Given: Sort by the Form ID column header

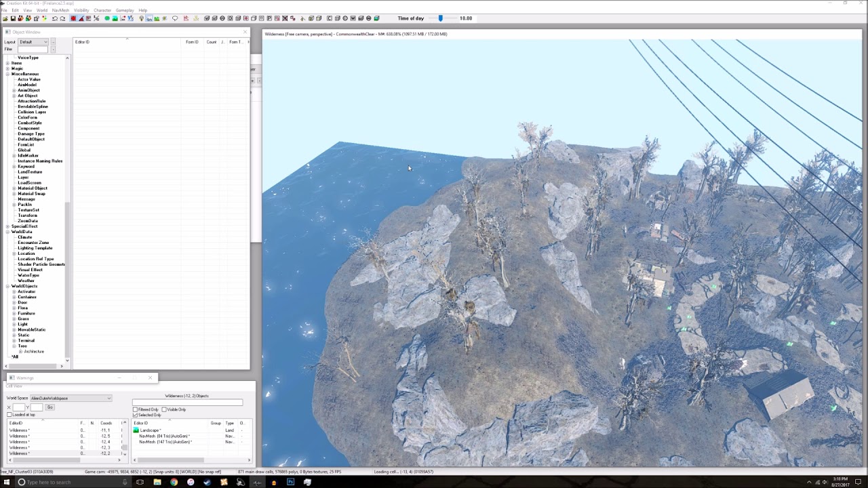Looking at the screenshot, I should point(193,42).
